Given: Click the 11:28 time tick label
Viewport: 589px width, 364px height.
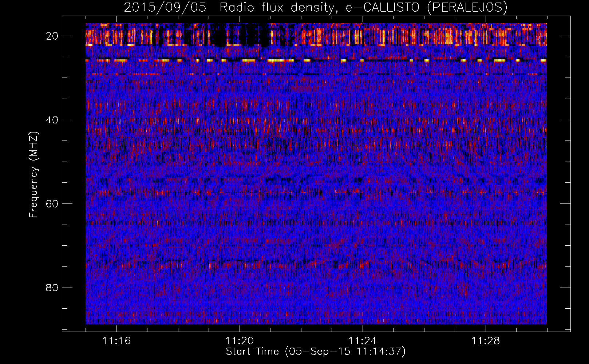Looking at the screenshot, I should pyautogui.click(x=486, y=341).
